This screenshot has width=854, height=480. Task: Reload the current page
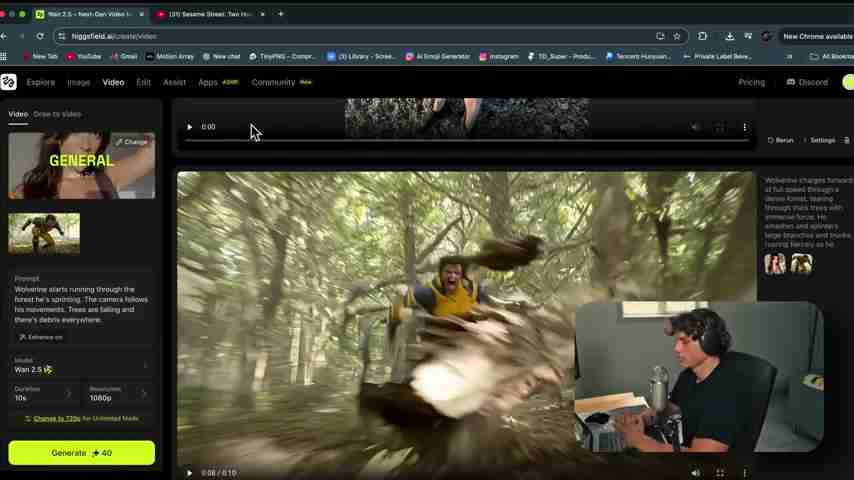(40, 36)
